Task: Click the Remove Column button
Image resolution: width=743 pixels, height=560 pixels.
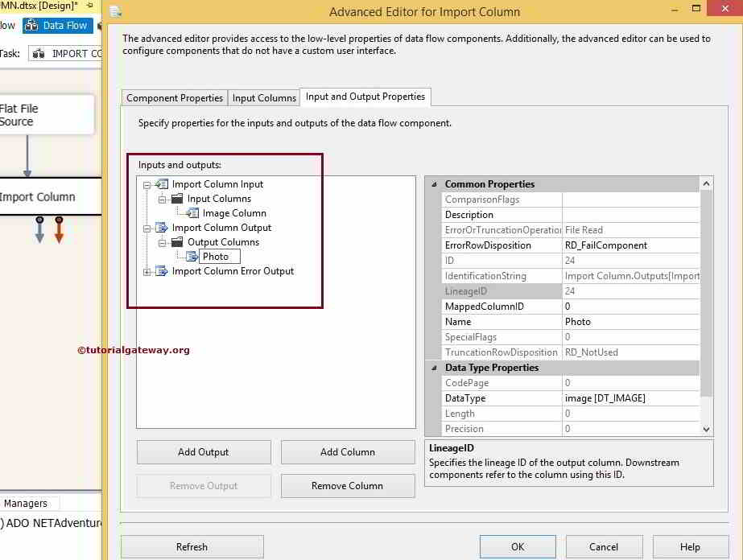Action: click(347, 485)
